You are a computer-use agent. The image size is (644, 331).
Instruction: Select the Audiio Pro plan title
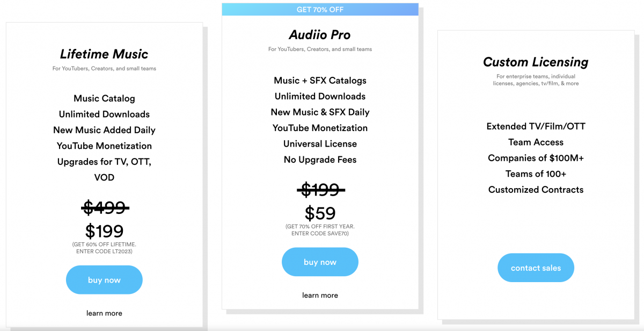click(320, 34)
